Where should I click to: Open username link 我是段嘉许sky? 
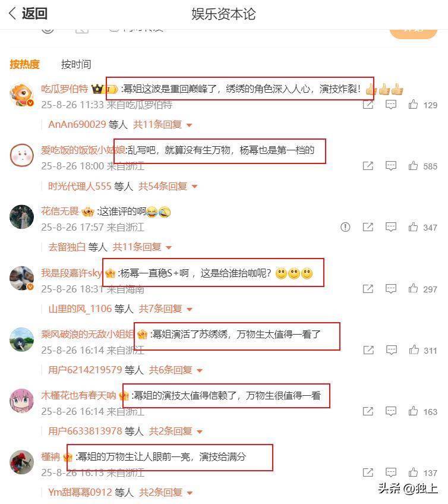tap(71, 273)
